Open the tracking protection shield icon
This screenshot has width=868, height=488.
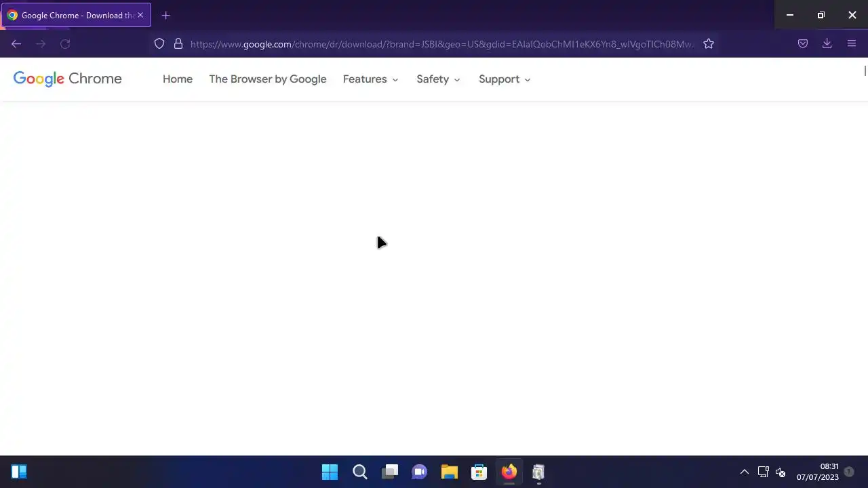(x=159, y=43)
